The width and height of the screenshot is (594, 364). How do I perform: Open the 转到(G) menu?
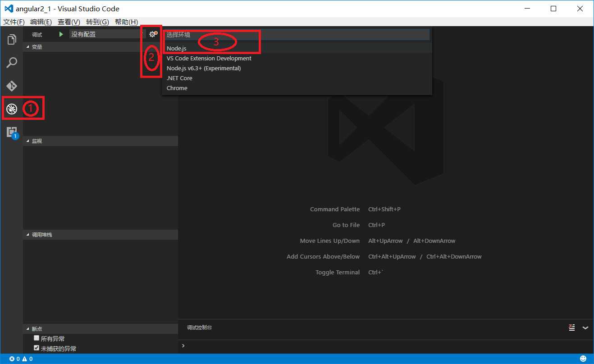tap(97, 22)
